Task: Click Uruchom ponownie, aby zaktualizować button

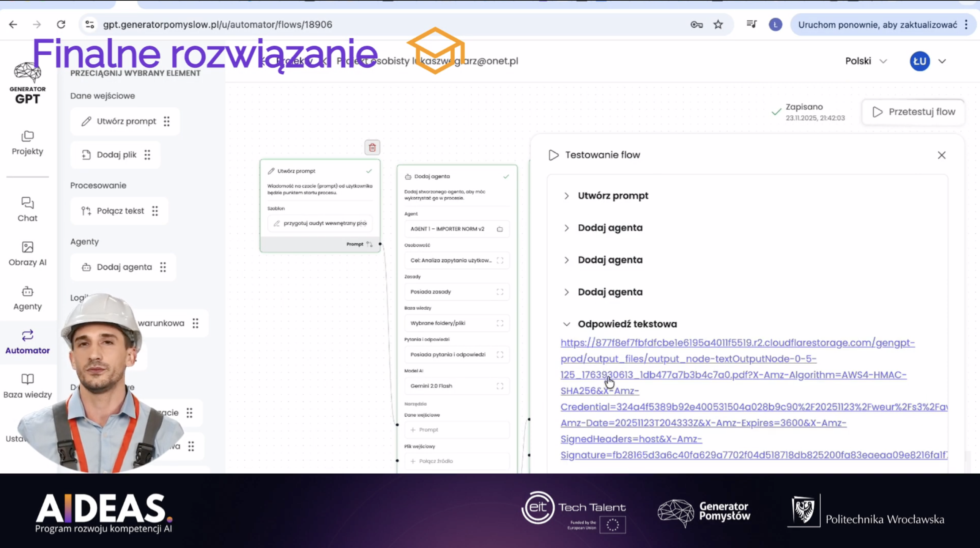Action: (x=877, y=25)
